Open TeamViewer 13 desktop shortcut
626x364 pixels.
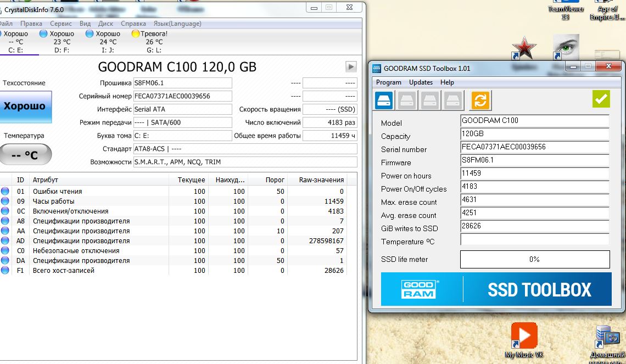coord(565,10)
